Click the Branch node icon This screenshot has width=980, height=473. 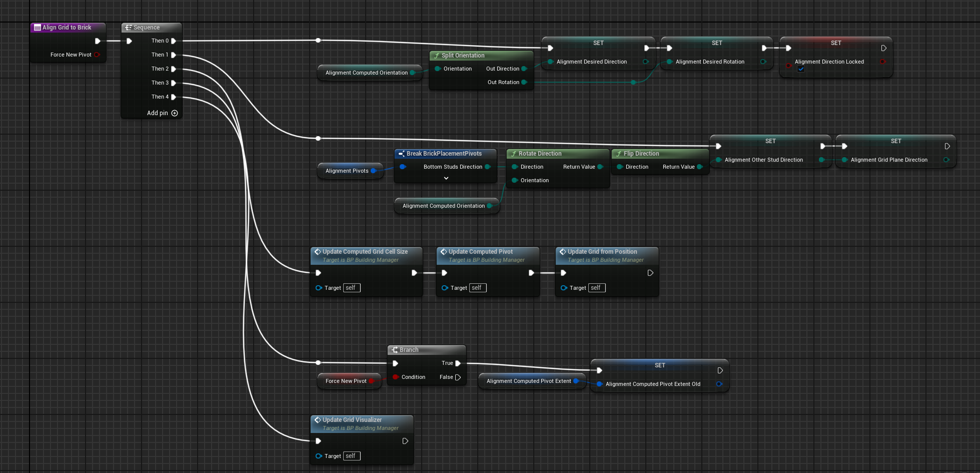click(395, 349)
